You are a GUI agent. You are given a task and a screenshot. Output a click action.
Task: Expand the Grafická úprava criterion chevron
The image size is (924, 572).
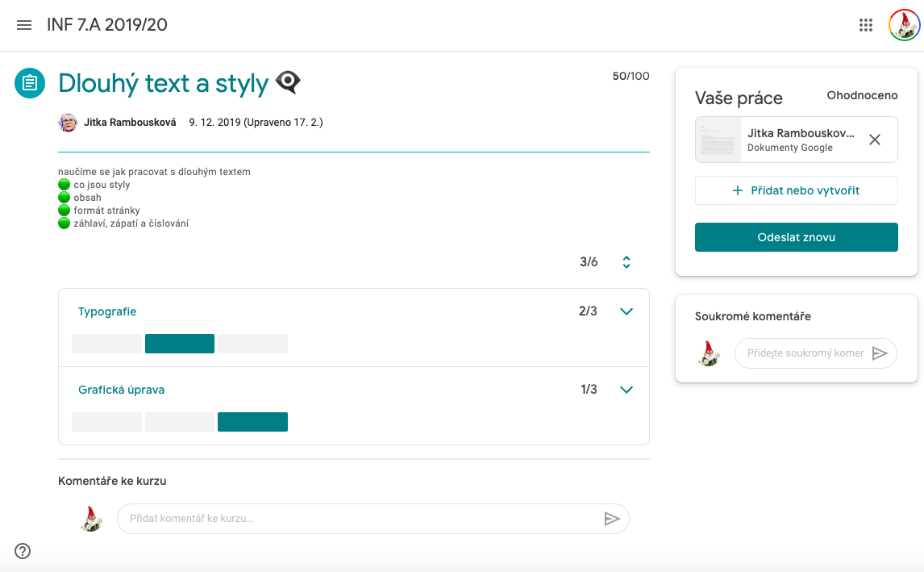point(626,390)
